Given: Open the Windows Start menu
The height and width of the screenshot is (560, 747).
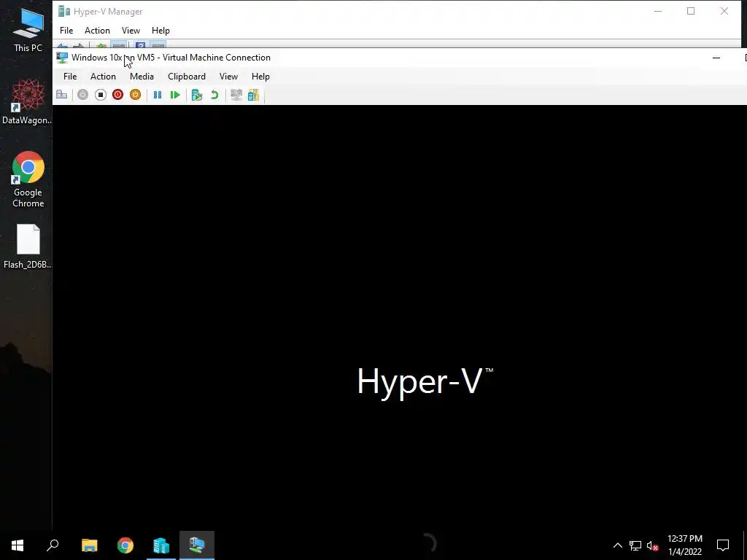Looking at the screenshot, I should coord(18,545).
